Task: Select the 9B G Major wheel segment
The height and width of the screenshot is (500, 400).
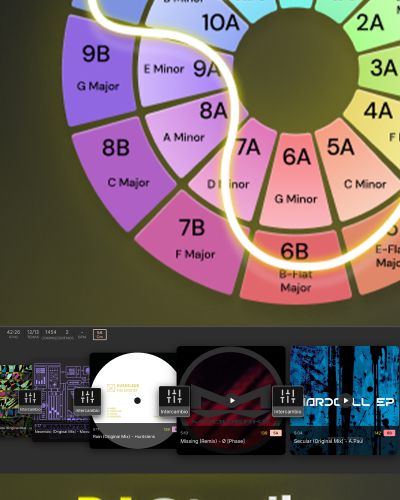Action: [x=98, y=70]
